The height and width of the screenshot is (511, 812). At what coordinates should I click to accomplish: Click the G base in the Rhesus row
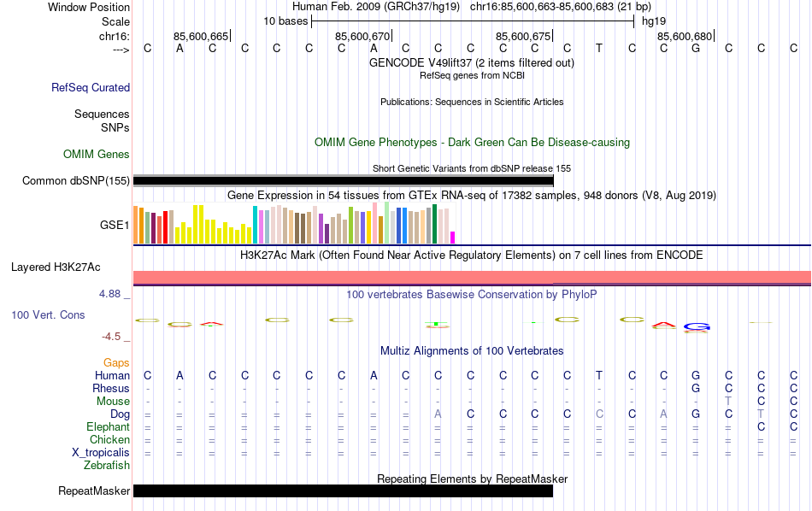tap(696, 388)
